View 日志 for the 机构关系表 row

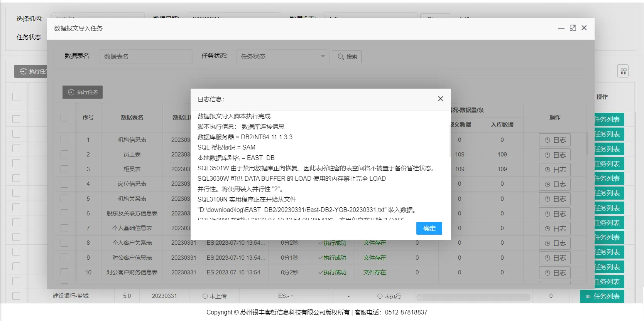(x=554, y=199)
